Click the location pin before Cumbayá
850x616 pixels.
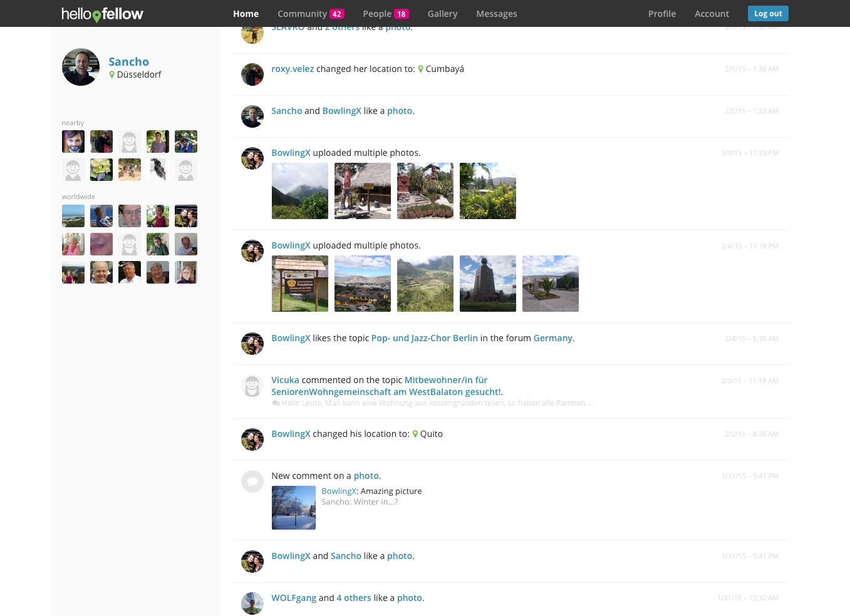(x=420, y=69)
